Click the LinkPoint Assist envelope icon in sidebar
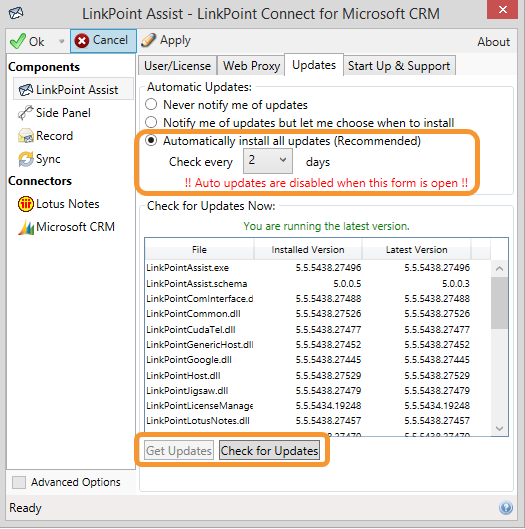This screenshot has height=529, width=525. pyautogui.click(x=26, y=90)
